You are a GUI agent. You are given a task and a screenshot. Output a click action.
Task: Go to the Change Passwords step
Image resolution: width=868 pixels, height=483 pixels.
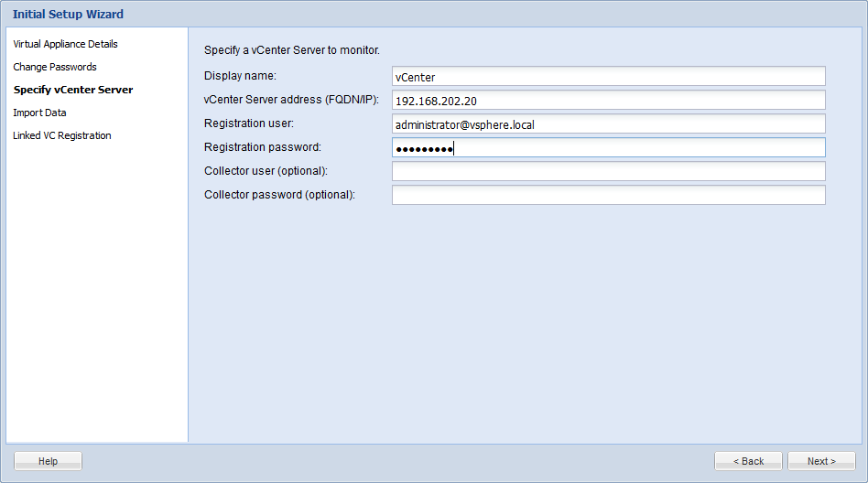click(x=55, y=67)
